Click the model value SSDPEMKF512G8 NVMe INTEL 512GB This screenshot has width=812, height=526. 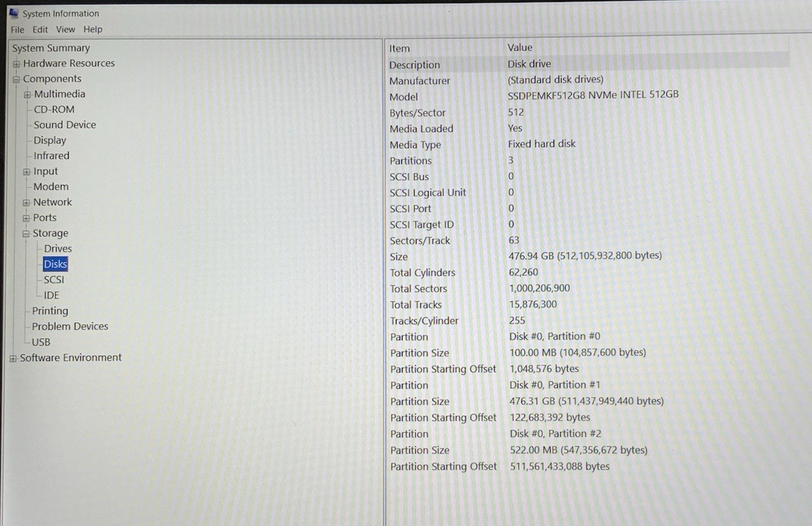click(x=593, y=95)
